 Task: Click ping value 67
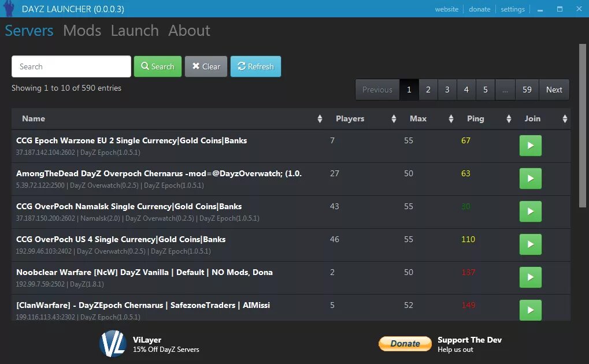coord(466,140)
